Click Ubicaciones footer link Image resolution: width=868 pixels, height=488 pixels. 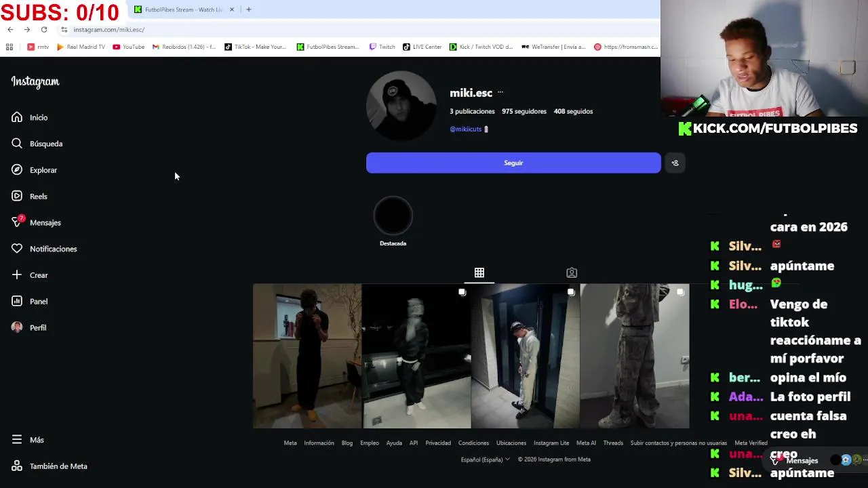[511, 443]
